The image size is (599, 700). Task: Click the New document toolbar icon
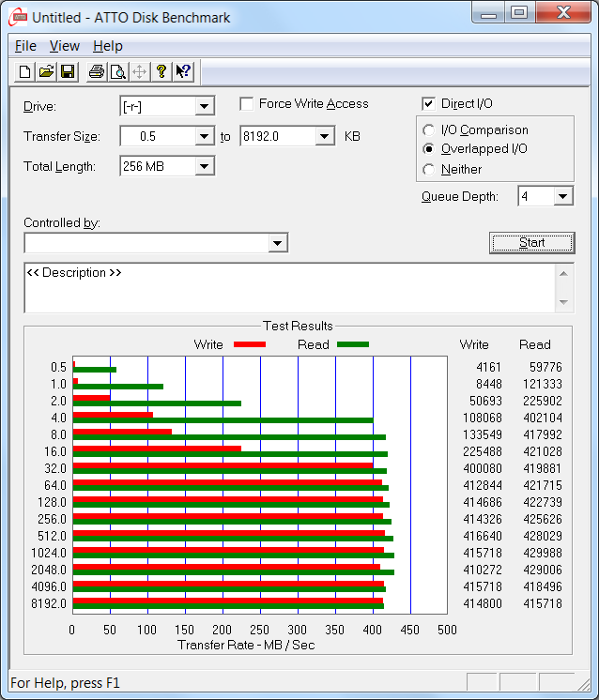(25, 72)
